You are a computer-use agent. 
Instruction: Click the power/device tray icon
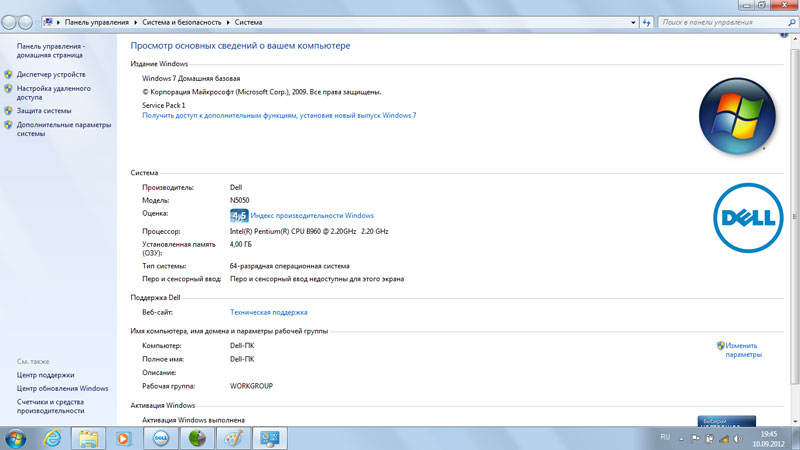click(710, 439)
